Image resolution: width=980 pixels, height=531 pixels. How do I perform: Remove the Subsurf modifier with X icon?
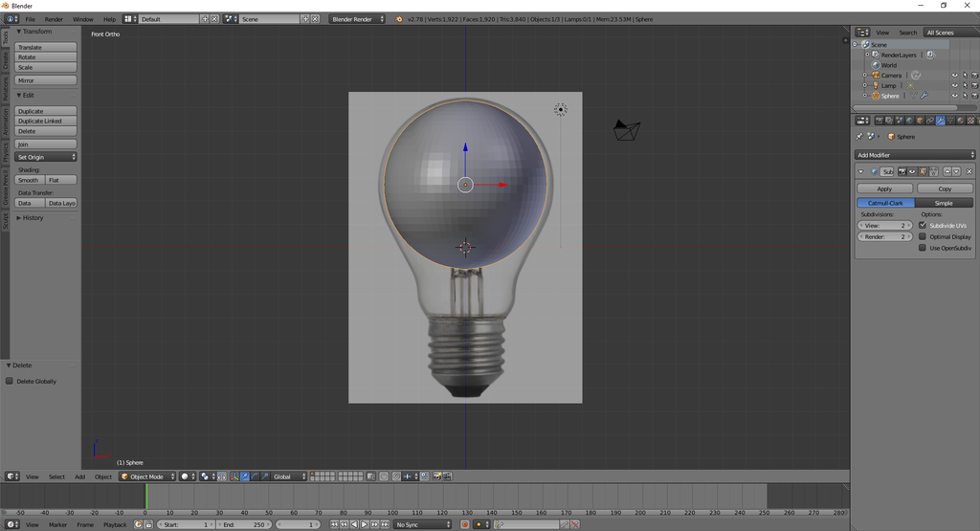(967, 171)
